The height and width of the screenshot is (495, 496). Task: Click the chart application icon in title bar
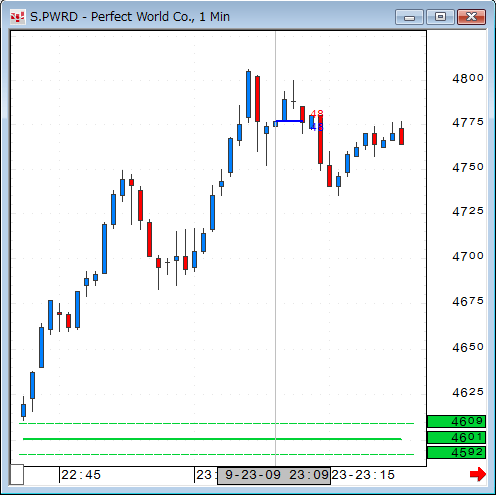[x=17, y=17]
